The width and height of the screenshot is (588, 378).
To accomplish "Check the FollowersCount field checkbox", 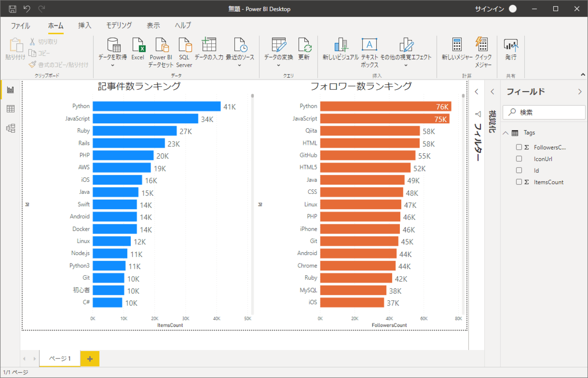I will (x=519, y=147).
